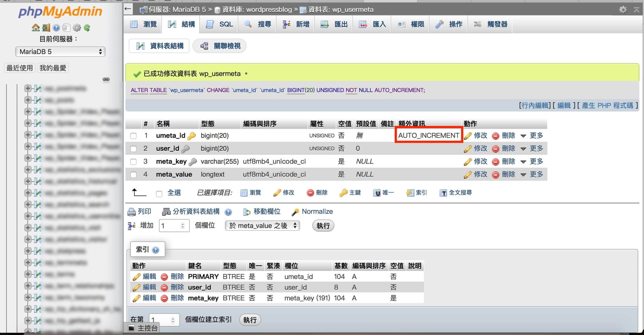The width and height of the screenshot is (644, 335).
Task: Collapse the top menu with upward chevron icon
Action: [x=636, y=10]
